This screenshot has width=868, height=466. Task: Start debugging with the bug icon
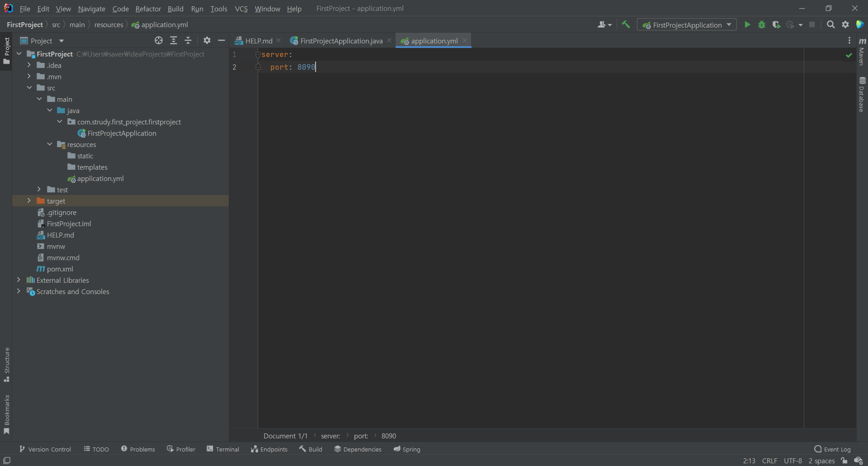click(x=762, y=25)
